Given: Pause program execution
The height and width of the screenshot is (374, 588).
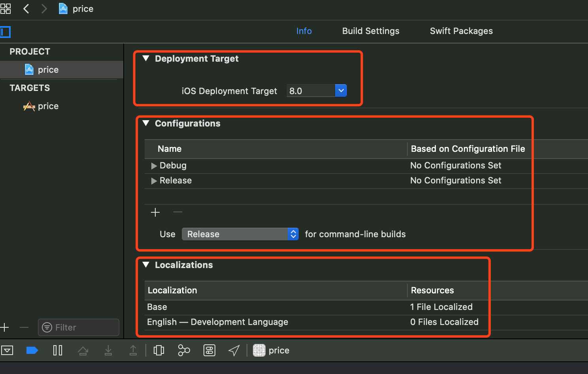Looking at the screenshot, I should click(x=58, y=350).
